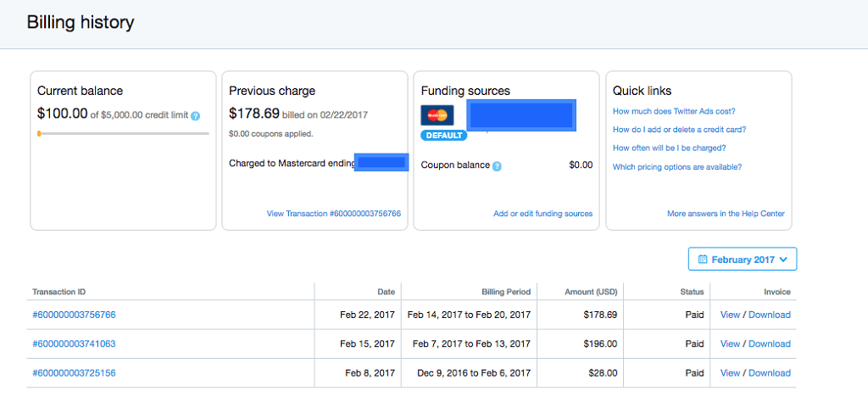Image resolution: width=868 pixels, height=402 pixels.
Task: Click the calendar icon in the date selector
Action: (703, 260)
